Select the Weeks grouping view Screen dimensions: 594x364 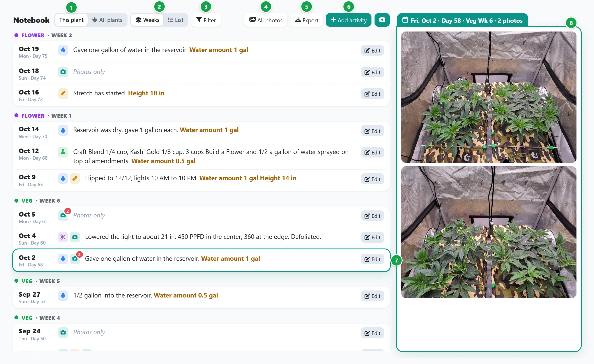coord(147,20)
